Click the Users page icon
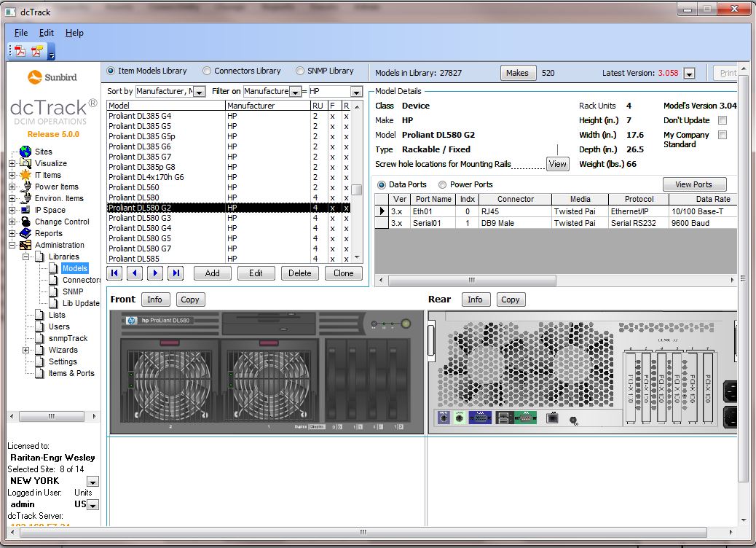The height and width of the screenshot is (548, 756). 40,326
